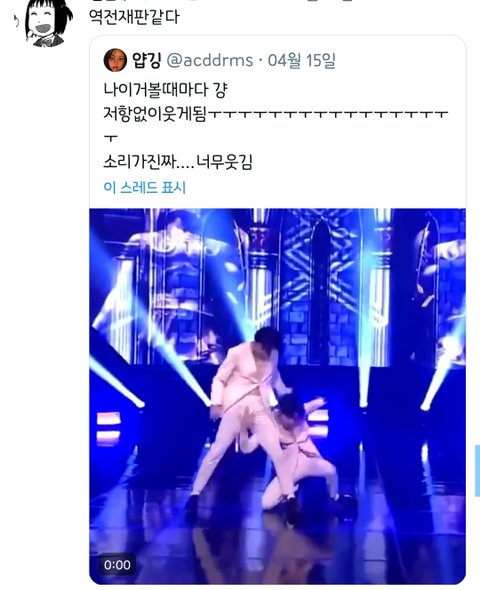Click the 0:00 video time badge
This screenshot has width=480, height=590.
[x=117, y=565]
